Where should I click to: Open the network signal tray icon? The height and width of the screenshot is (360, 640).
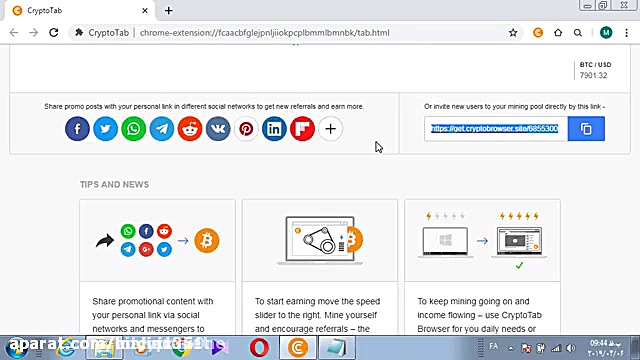coord(556,348)
